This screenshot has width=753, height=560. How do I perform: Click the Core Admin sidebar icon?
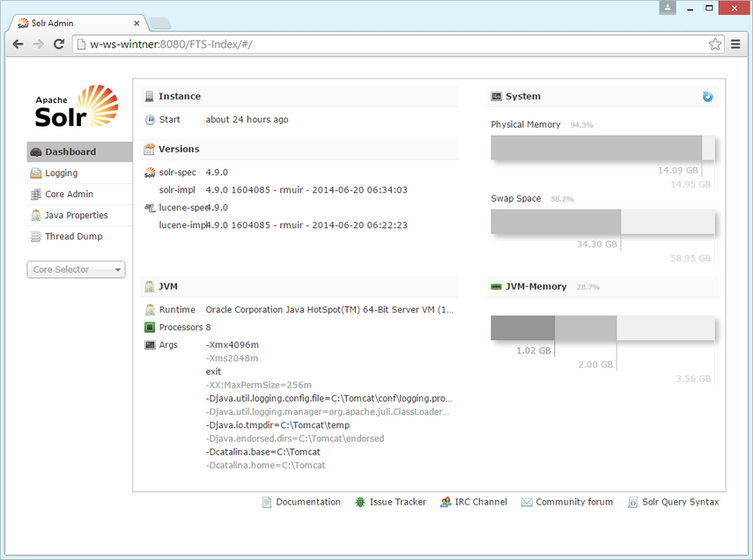click(36, 195)
